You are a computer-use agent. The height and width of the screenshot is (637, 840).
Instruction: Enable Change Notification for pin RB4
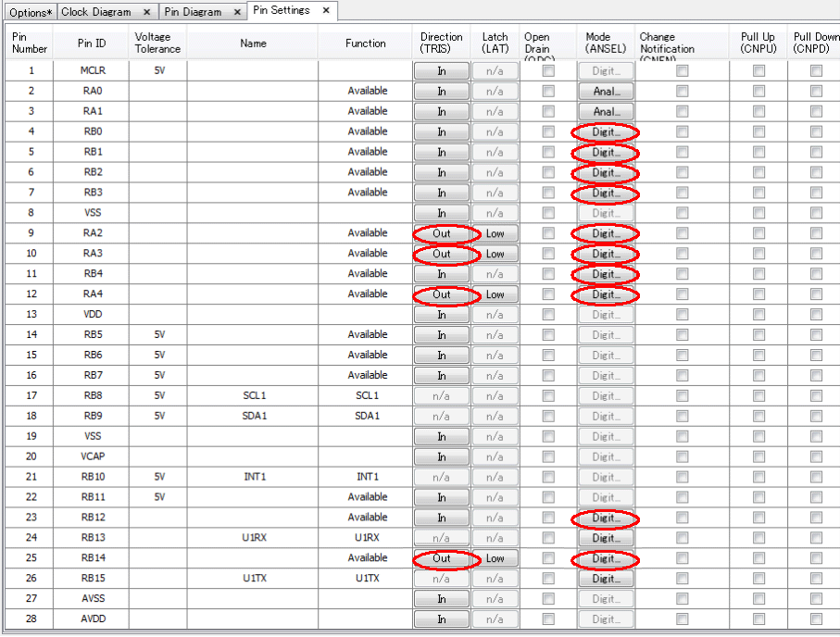point(682,274)
